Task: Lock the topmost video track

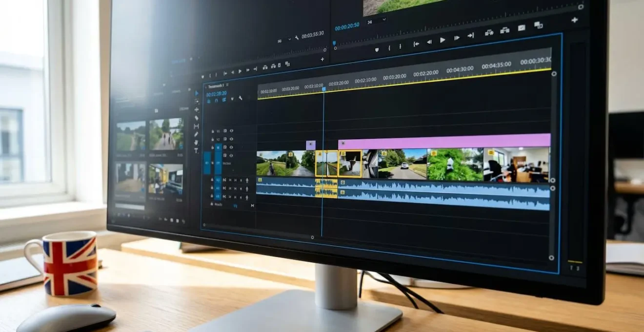Action: pyautogui.click(x=213, y=131)
